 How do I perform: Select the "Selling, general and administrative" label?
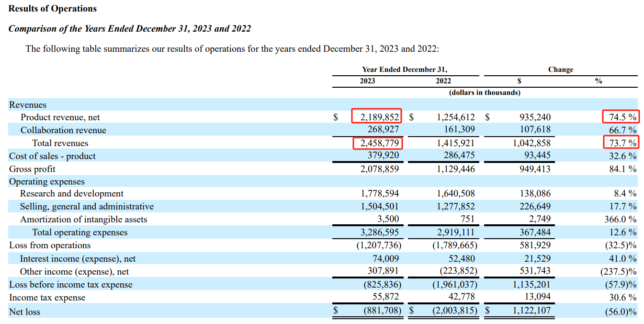pyautogui.click(x=87, y=207)
